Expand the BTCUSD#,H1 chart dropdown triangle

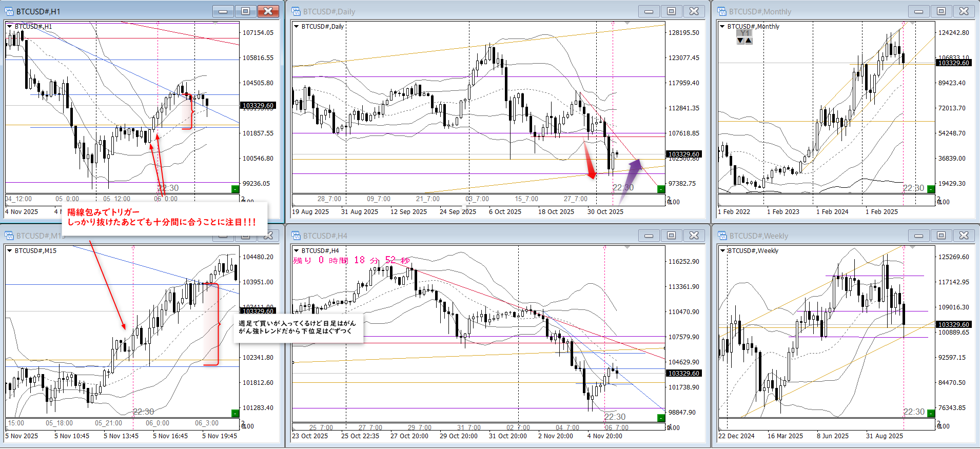(10, 26)
